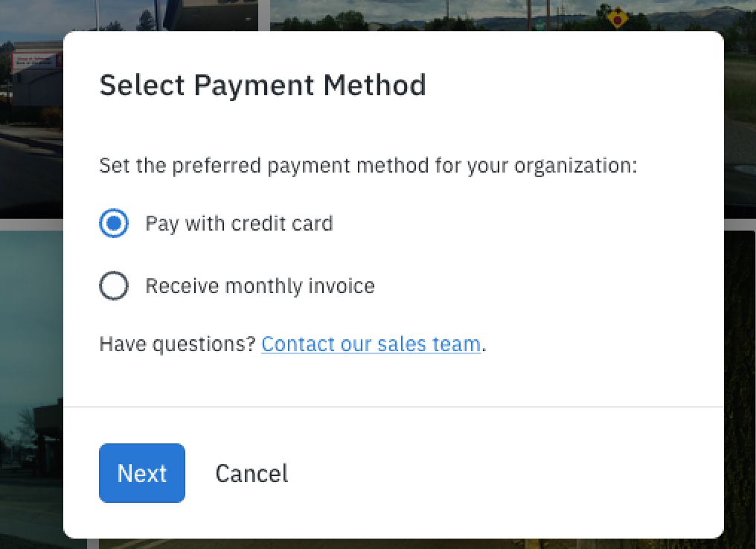
Task: Click the horizontal divider above the Next button
Action: (393, 407)
